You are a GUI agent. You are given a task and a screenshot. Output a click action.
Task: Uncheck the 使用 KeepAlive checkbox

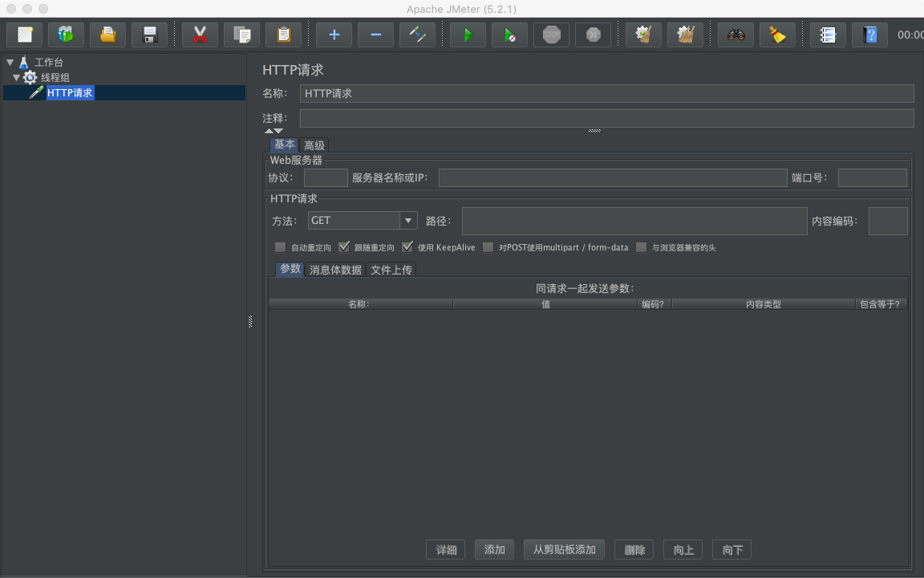[x=407, y=247]
